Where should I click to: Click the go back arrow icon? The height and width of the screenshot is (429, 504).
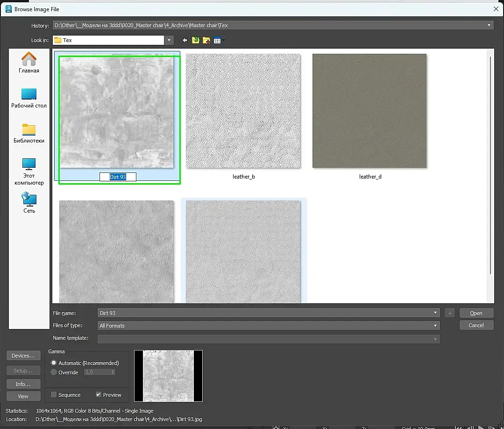185,41
